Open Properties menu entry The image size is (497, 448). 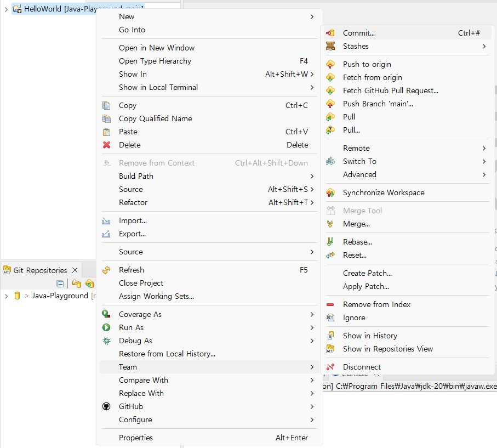click(x=209, y=438)
